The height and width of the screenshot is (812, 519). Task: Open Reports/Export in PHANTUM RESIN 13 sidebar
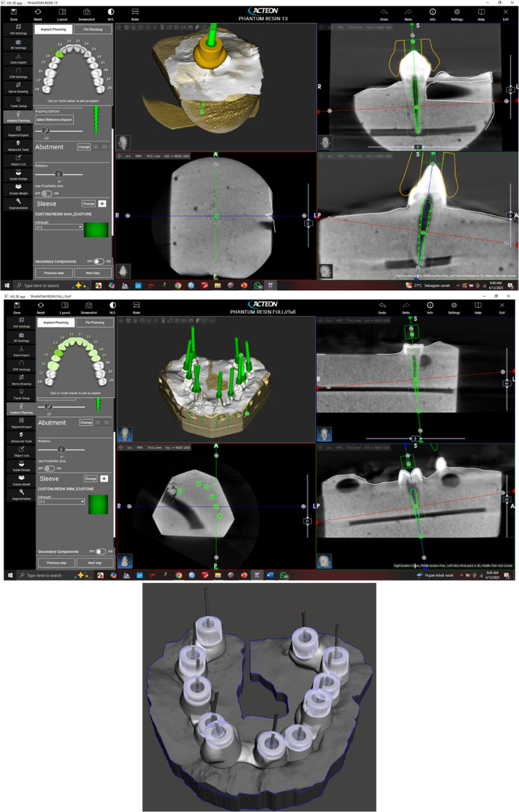[18, 131]
